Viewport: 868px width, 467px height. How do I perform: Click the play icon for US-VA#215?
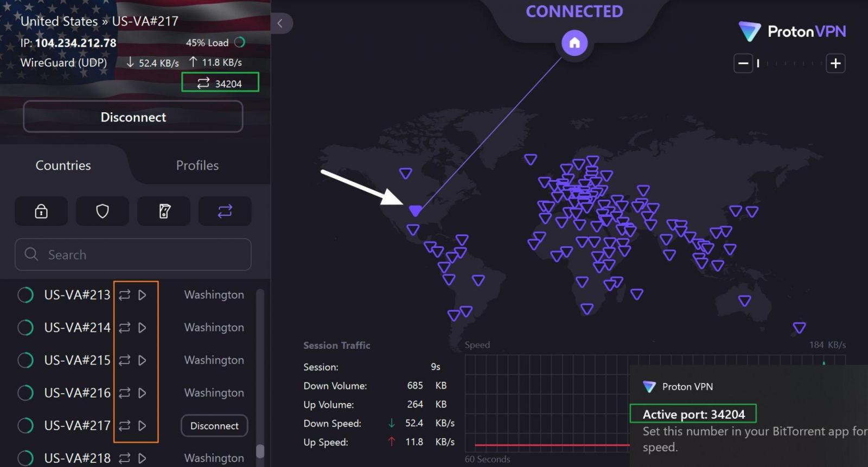[142, 360]
